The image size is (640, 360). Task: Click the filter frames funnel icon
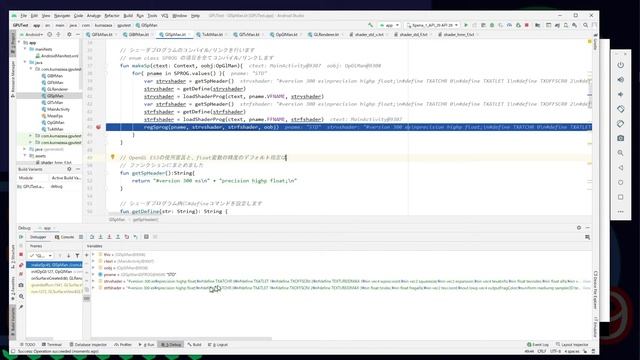coord(77,256)
